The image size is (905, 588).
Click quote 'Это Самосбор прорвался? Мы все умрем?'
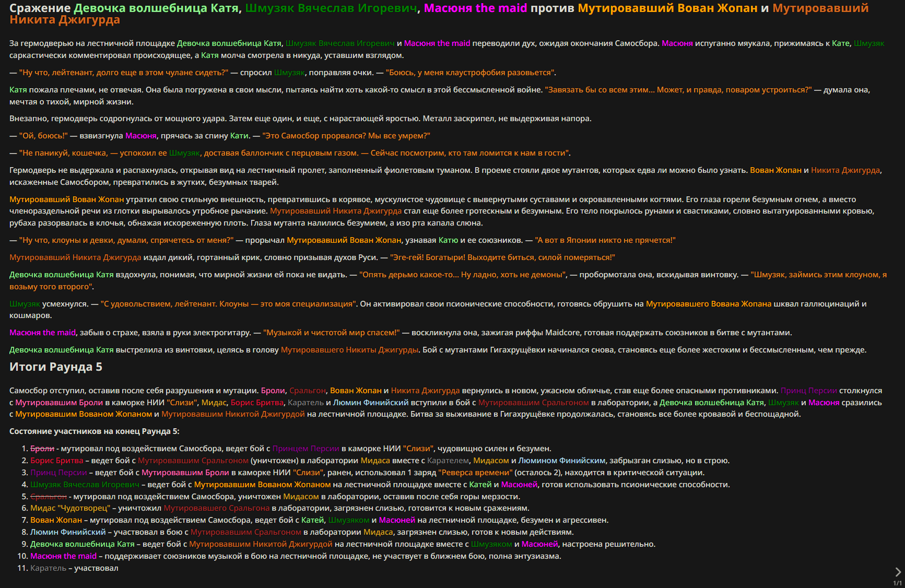click(346, 136)
